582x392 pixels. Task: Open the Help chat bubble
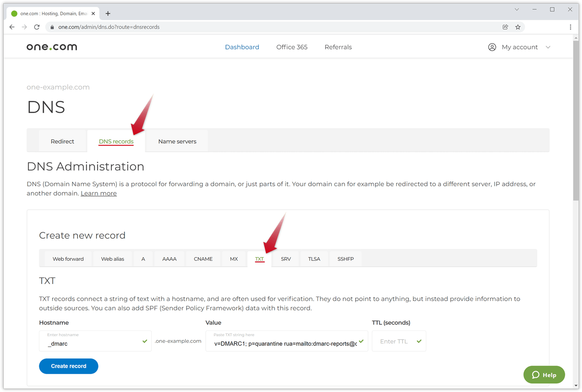coord(544,375)
